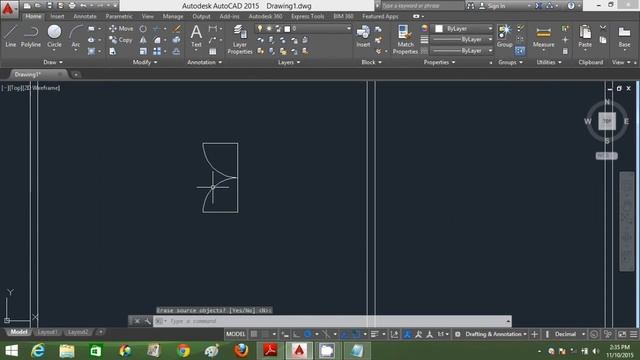This screenshot has height=360, width=640.
Task: Switch to Layout1 tab
Action: pyautogui.click(x=47, y=332)
